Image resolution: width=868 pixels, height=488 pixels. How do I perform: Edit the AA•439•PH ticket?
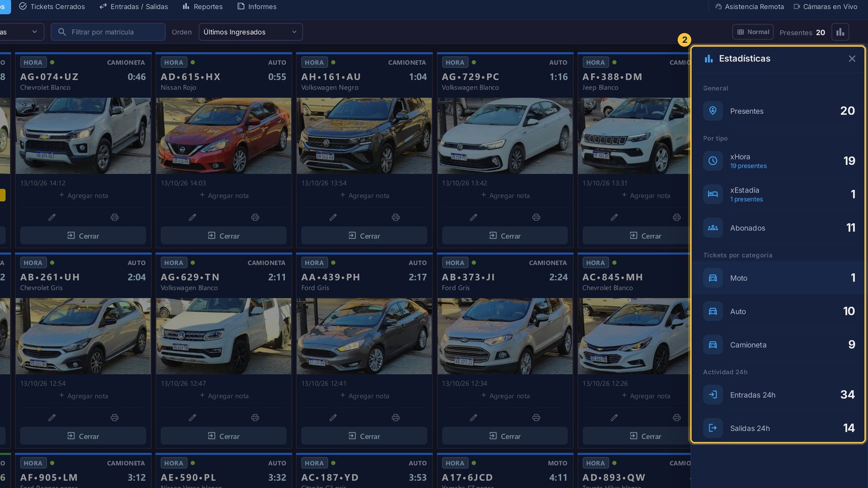(333, 418)
